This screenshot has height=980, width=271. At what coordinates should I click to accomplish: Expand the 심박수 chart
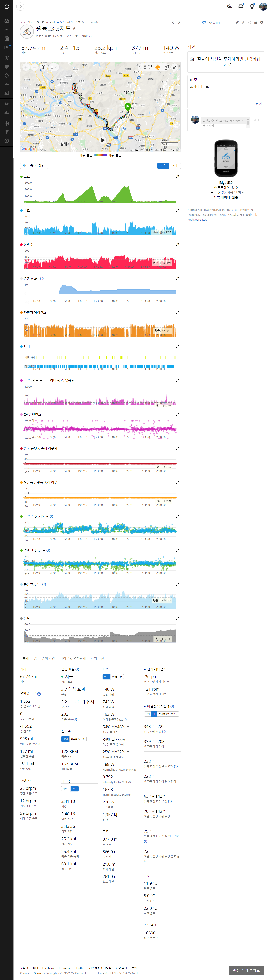pyautogui.click(x=177, y=245)
